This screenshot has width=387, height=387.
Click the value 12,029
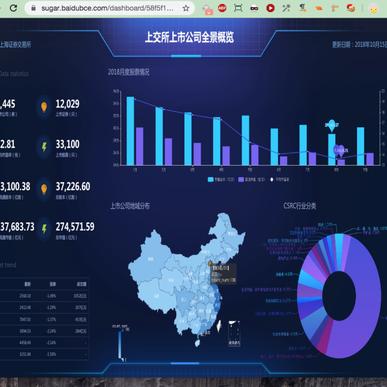coord(67,104)
